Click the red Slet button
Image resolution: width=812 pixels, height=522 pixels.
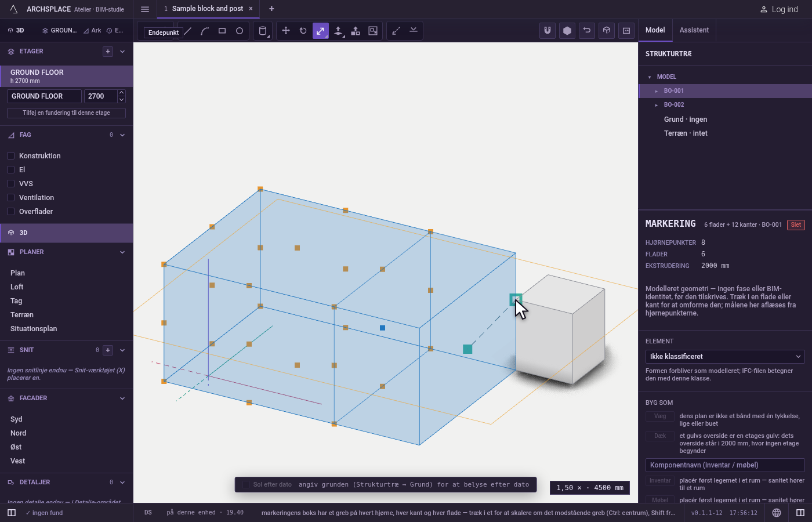796,225
